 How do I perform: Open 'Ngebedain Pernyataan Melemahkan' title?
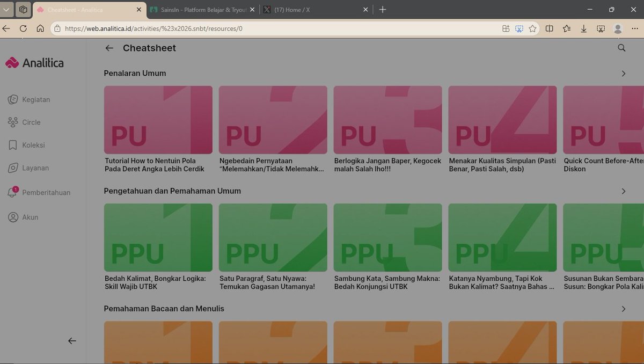click(x=272, y=165)
